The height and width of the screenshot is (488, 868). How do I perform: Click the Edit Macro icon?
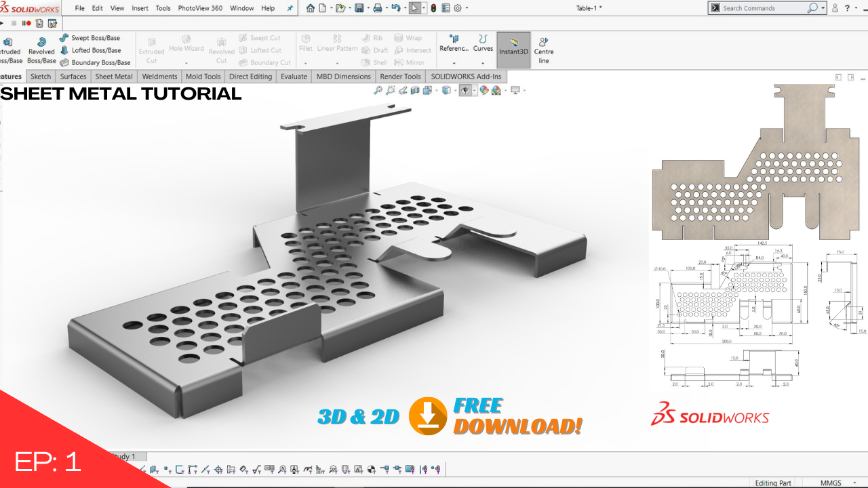[x=52, y=23]
